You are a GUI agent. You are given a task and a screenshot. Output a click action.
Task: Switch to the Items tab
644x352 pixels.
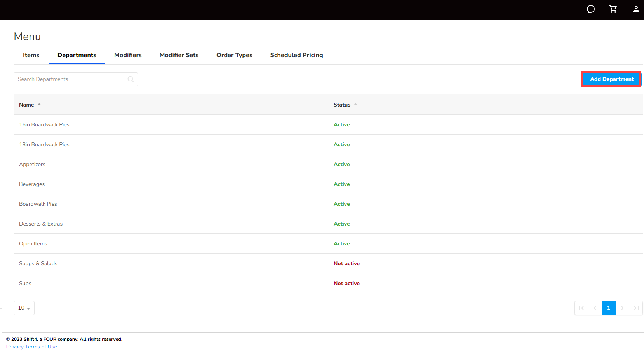click(31, 55)
